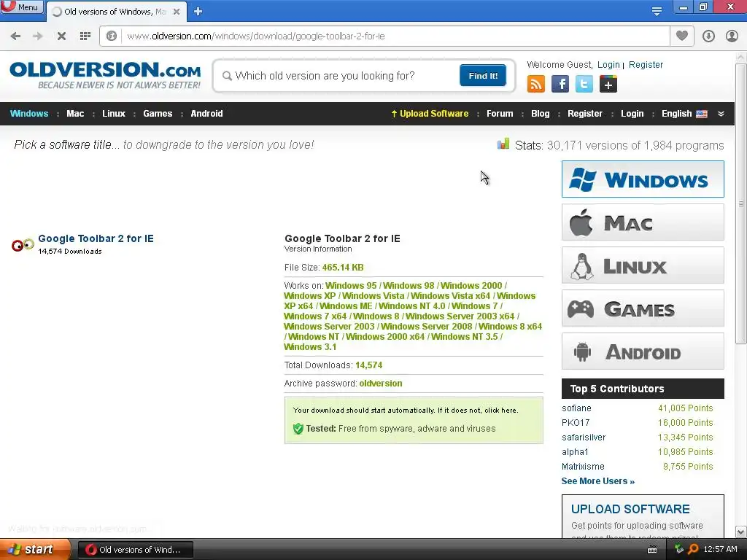This screenshot has width=747, height=560.
Task: Click the site info globe icon
Action: click(x=112, y=36)
